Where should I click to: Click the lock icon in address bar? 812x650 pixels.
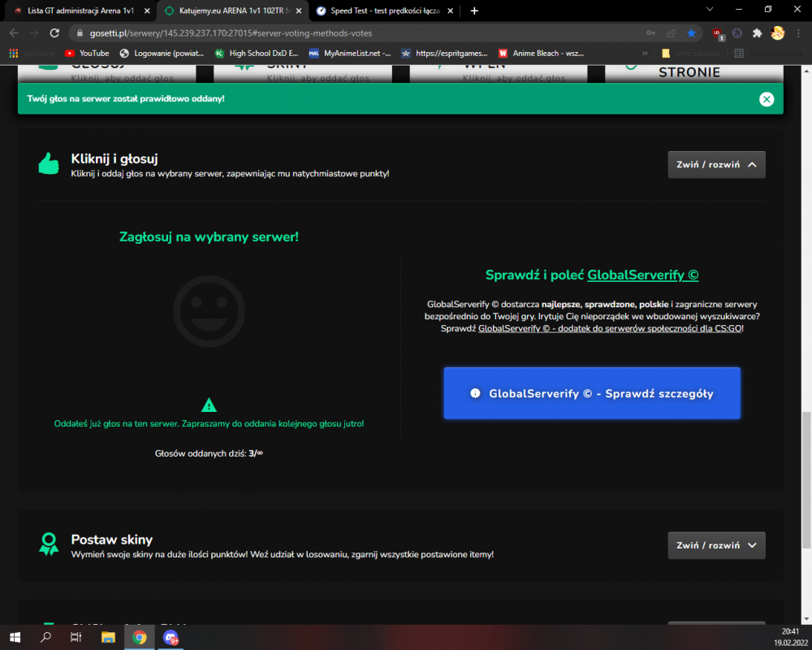click(x=80, y=33)
